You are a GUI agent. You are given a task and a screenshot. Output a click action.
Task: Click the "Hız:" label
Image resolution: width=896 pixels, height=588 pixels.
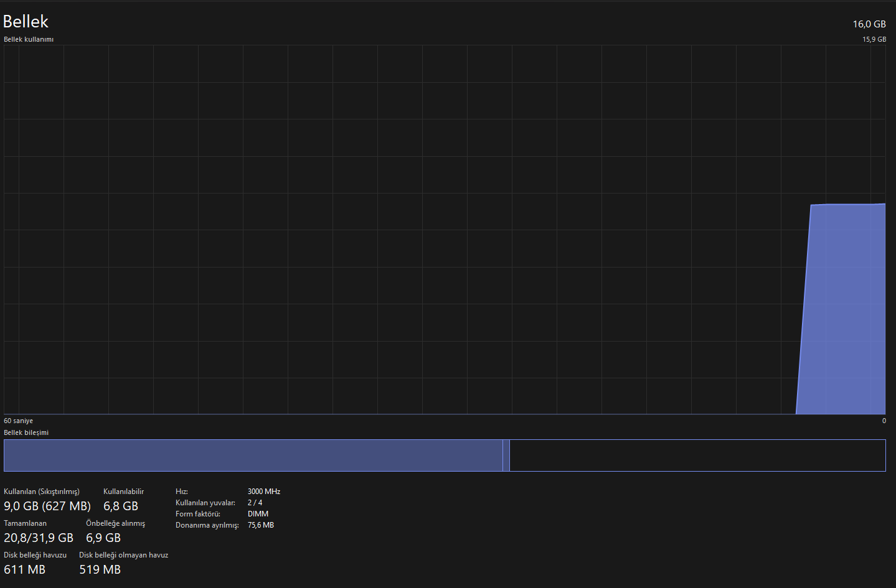pyautogui.click(x=182, y=492)
